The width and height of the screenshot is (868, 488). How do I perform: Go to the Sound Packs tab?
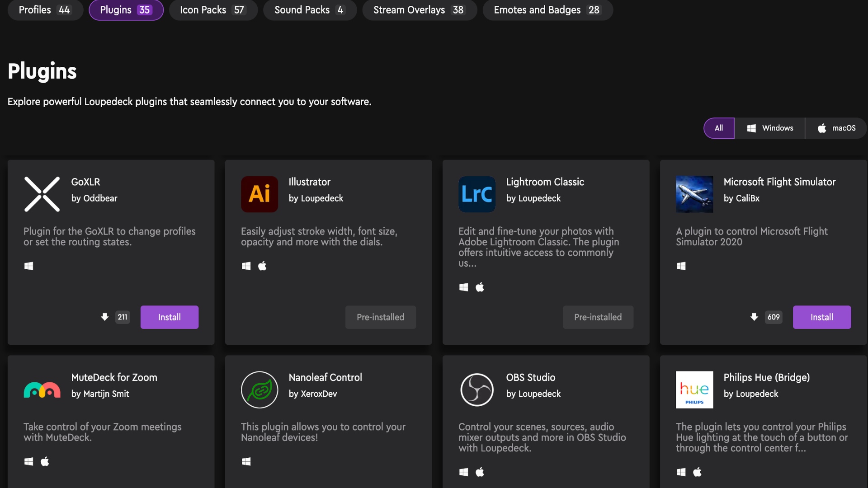[310, 10]
